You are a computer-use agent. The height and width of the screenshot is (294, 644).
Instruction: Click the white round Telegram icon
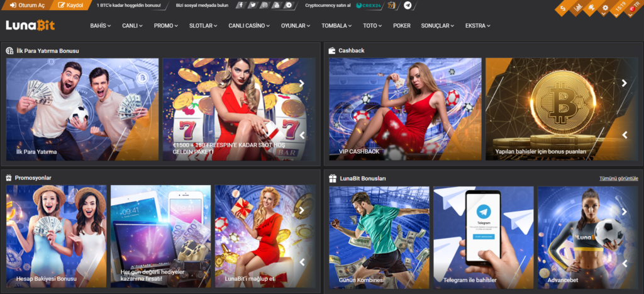click(x=408, y=5)
